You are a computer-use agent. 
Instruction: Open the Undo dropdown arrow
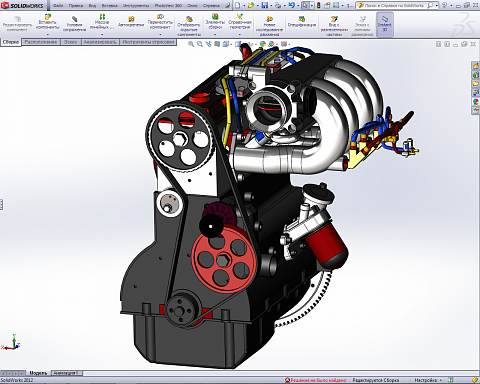click(x=298, y=6)
